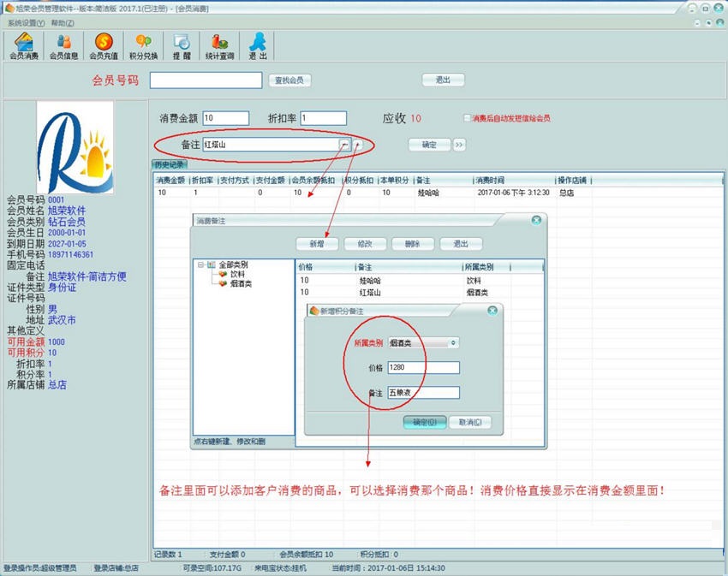Open the 所属类别 dropdown
728x576 pixels.
(454, 342)
